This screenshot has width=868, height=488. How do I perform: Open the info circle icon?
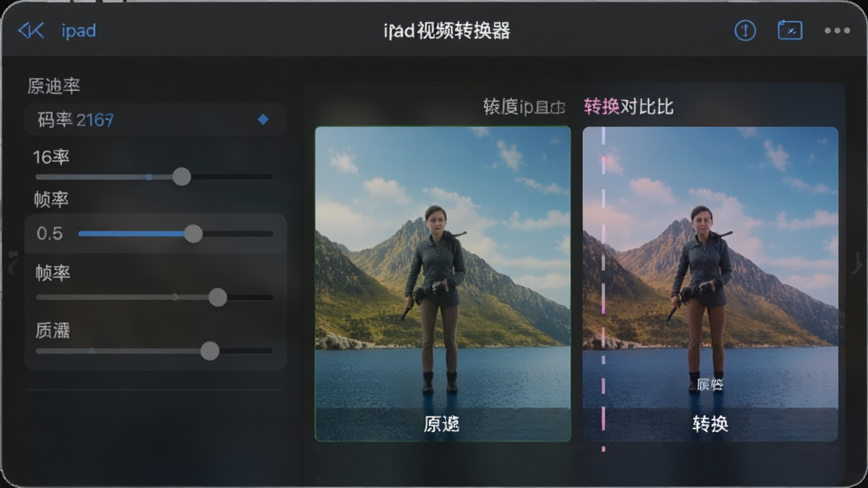pyautogui.click(x=745, y=30)
